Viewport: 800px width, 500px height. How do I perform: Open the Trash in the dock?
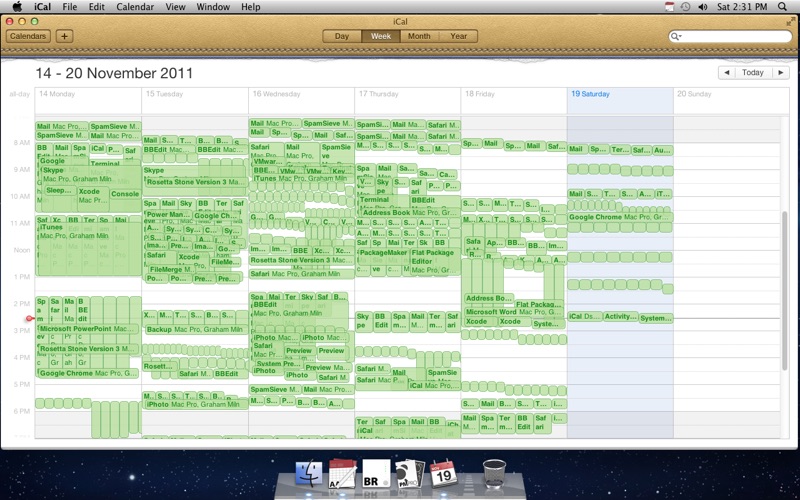[x=494, y=473]
